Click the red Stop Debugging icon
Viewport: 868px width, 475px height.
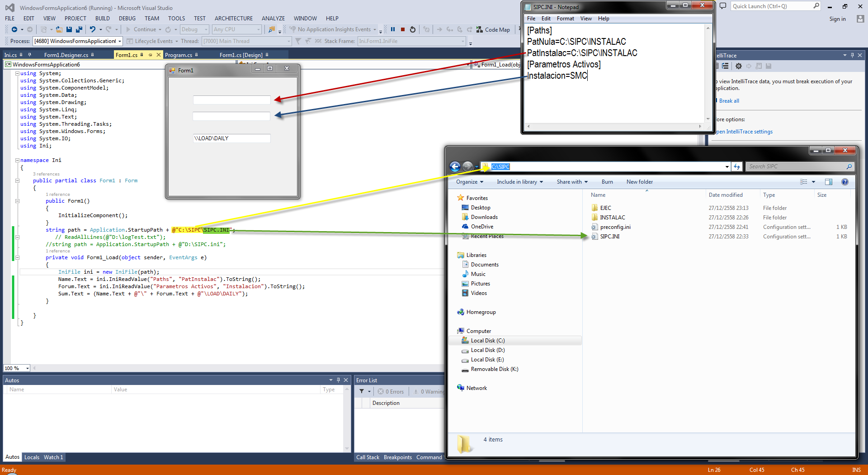[403, 29]
